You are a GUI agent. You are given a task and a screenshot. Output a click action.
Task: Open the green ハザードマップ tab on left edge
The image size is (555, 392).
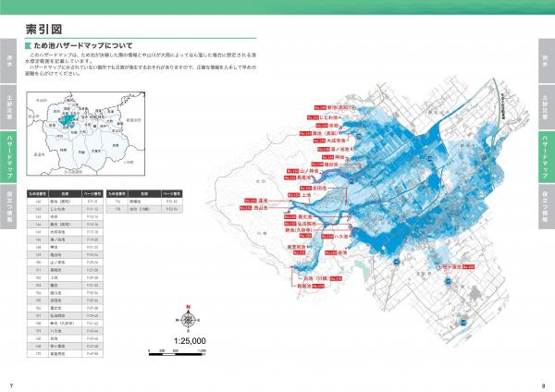pos(8,157)
